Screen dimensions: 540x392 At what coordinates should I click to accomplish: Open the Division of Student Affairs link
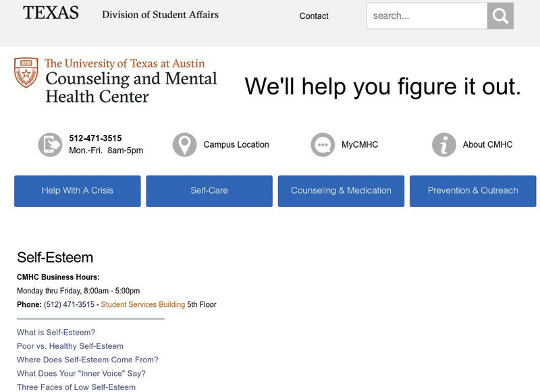tap(160, 14)
